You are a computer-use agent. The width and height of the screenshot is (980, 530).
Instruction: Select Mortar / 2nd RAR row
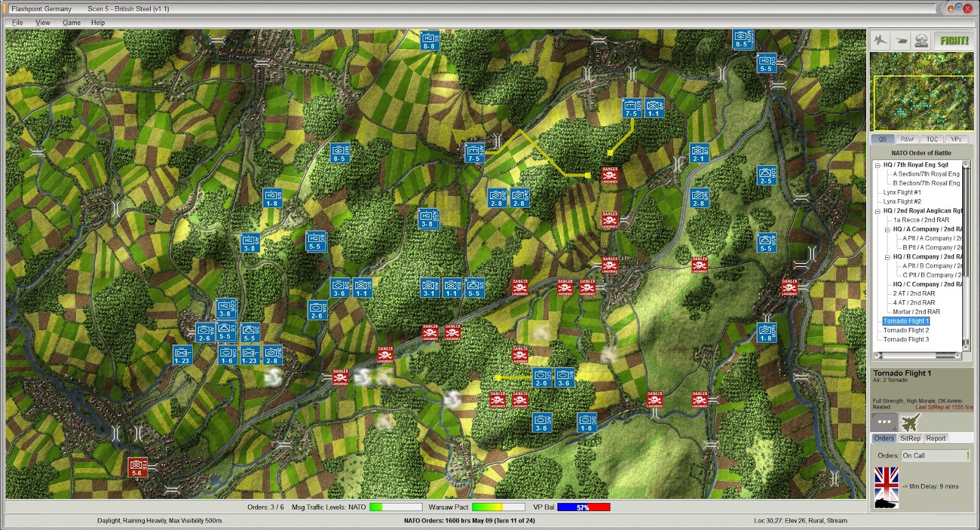coord(916,312)
